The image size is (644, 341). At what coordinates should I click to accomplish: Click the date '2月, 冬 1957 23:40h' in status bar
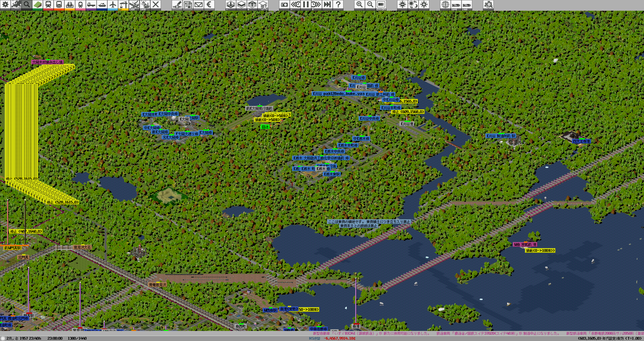pos(23,338)
